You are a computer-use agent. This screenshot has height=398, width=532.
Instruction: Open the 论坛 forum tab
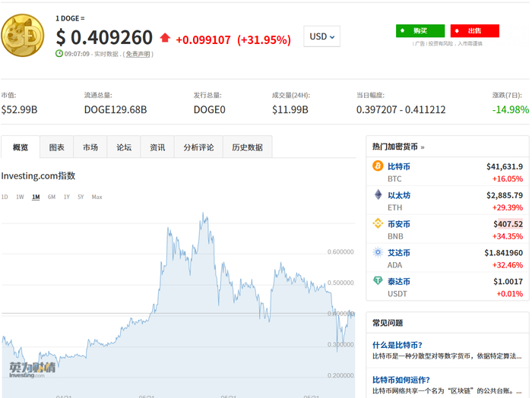(124, 147)
